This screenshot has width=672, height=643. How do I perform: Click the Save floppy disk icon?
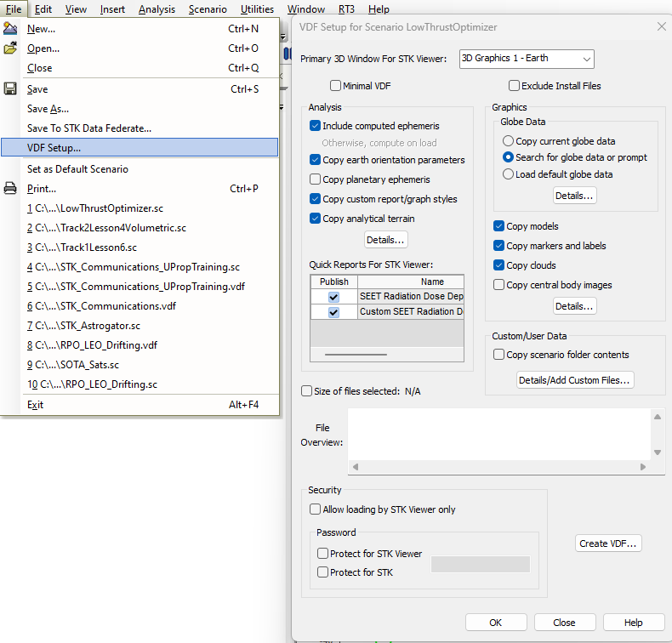[x=10, y=88]
